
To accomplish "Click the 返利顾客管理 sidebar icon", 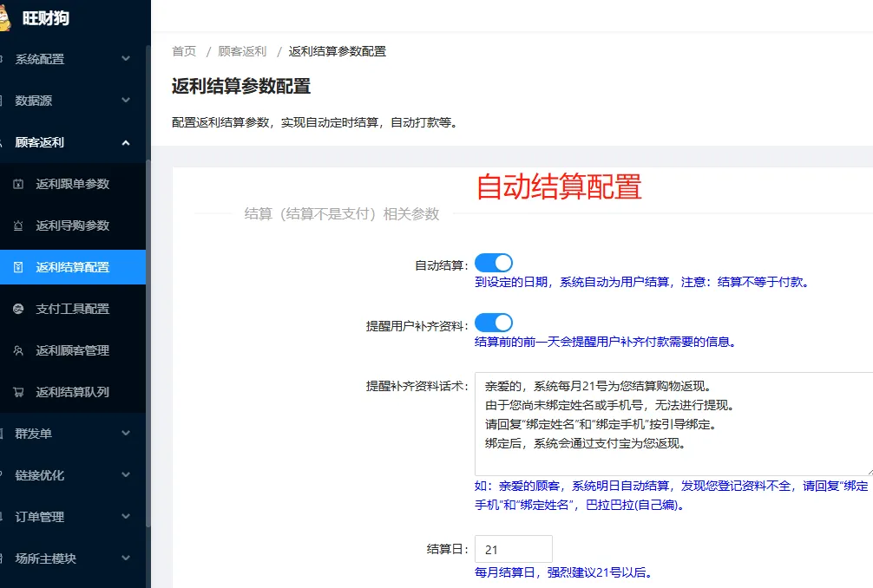I will coord(19,350).
